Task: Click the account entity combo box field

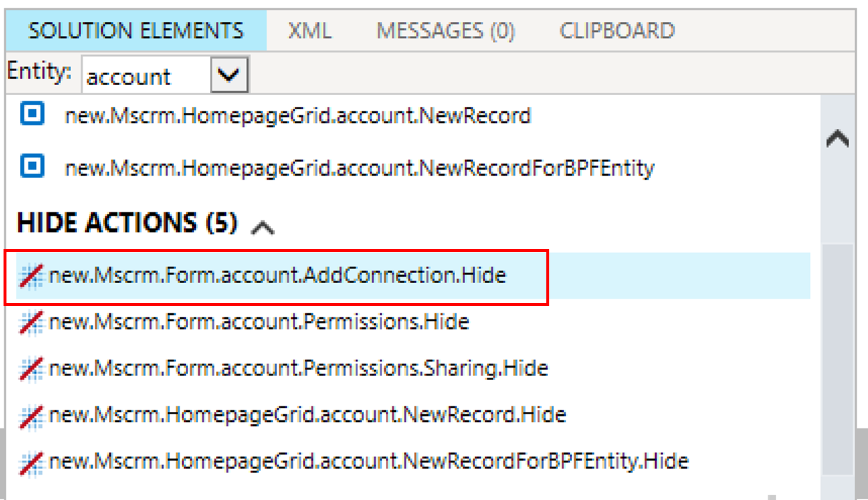Action: tap(146, 75)
